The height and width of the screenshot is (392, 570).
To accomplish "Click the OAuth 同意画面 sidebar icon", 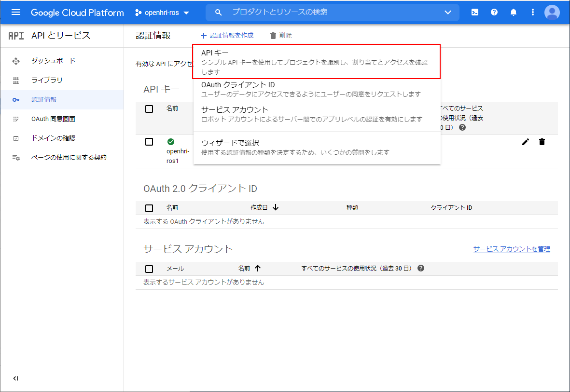I will pos(15,119).
